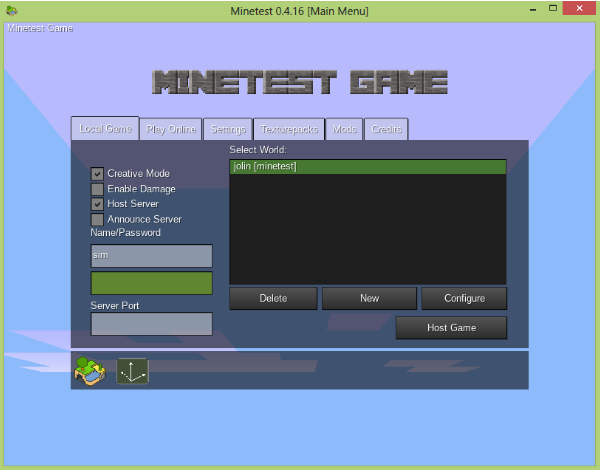Click the Minetest app icon in title bar
The image size is (600, 470).
(x=12, y=10)
